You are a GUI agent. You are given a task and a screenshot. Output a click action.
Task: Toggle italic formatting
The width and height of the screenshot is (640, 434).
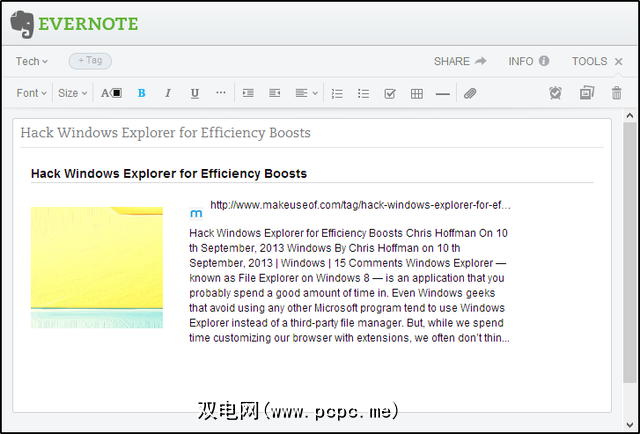click(x=167, y=93)
